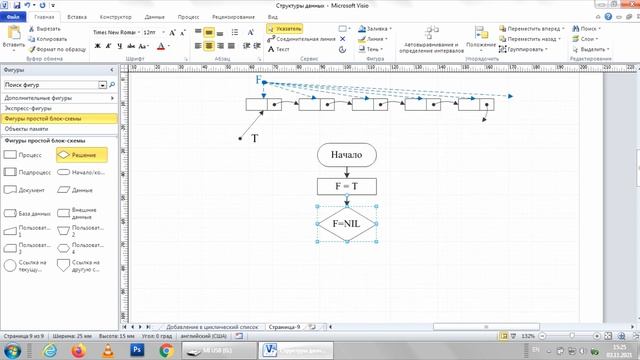
Task: Click Переместить вперед button
Action: click(532, 29)
